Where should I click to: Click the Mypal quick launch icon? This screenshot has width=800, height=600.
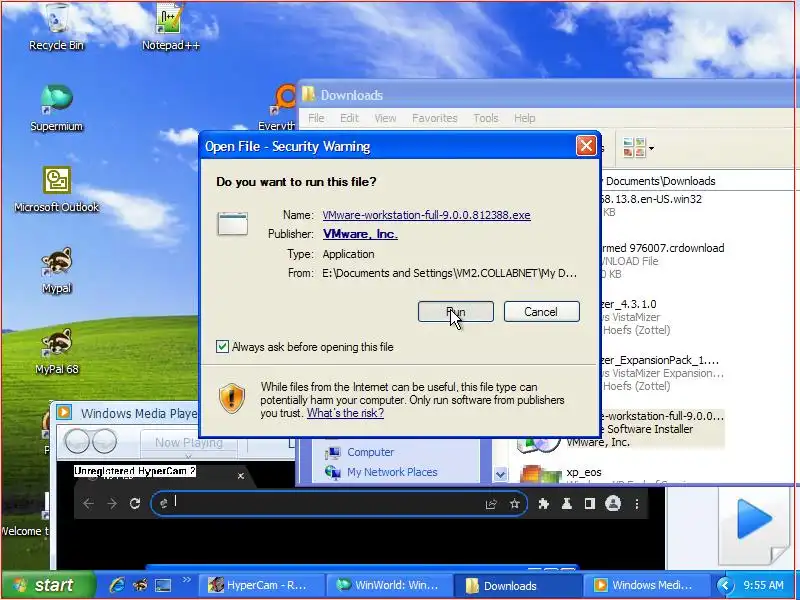click(x=140, y=585)
